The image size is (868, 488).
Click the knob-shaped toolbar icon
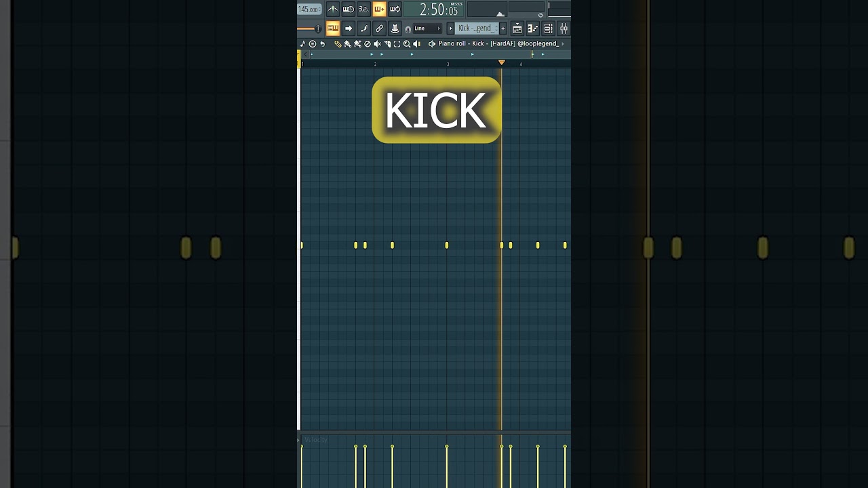coord(395,28)
